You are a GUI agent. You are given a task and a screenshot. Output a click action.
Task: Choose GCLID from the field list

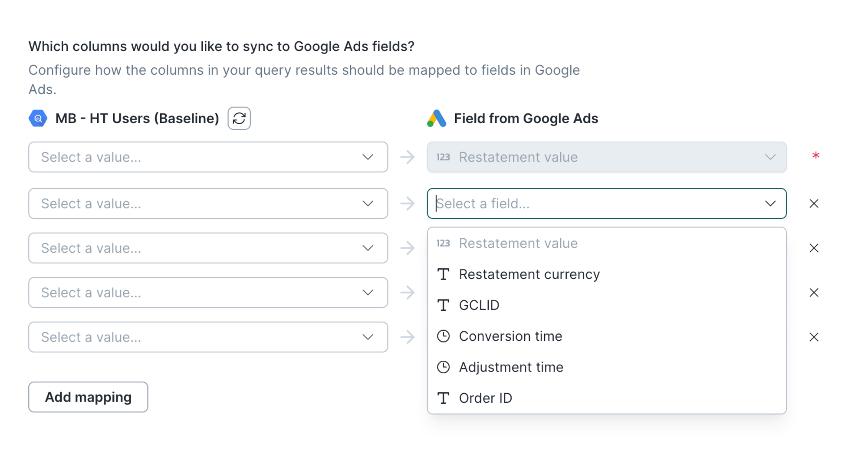(x=607, y=305)
